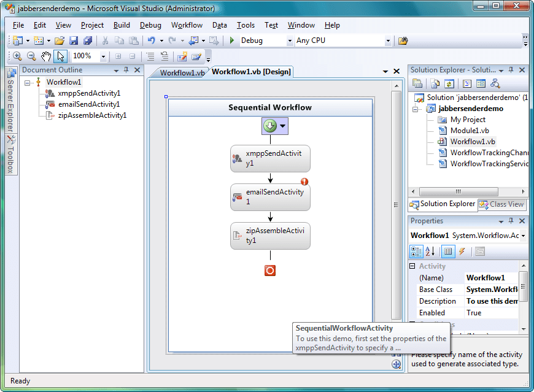The width and height of the screenshot is (534, 392).
Task: Click View Code icon in Solution Explorer
Action: click(x=467, y=83)
